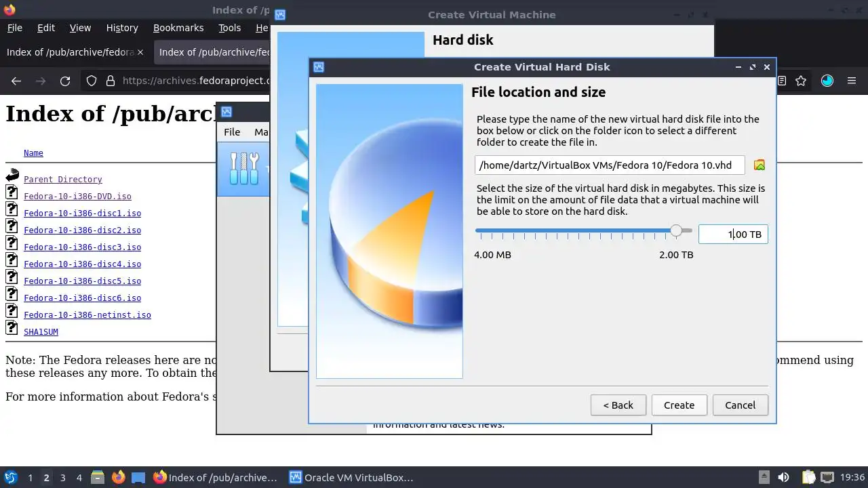Click the Firefox account avatar icon
The image size is (868, 488).
(827, 81)
